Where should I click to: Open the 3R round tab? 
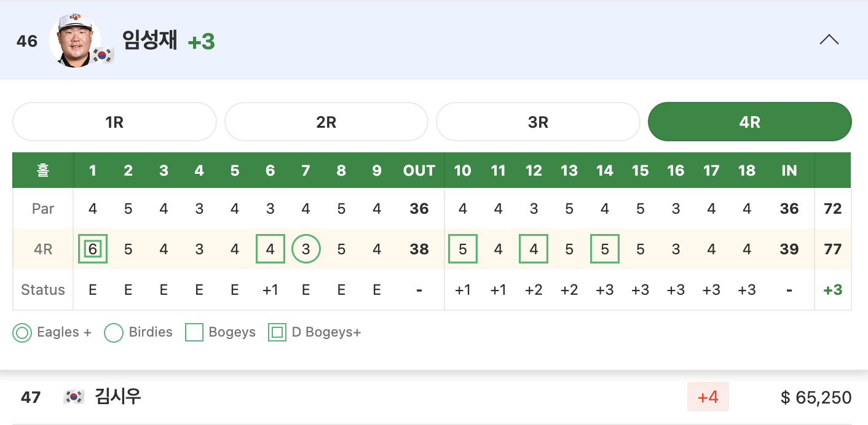tap(538, 122)
